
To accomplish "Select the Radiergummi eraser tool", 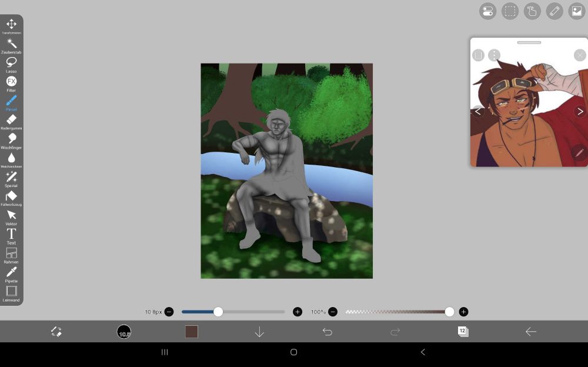I will 11,120.
